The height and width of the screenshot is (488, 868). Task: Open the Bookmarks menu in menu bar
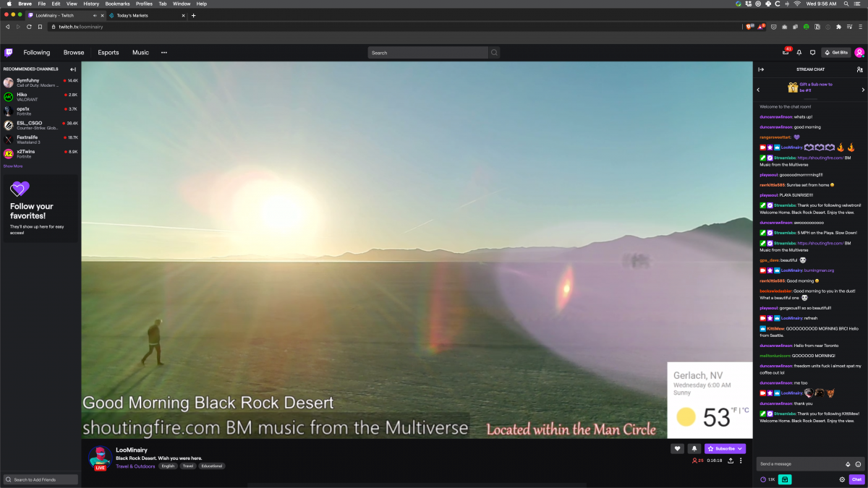pyautogui.click(x=118, y=4)
